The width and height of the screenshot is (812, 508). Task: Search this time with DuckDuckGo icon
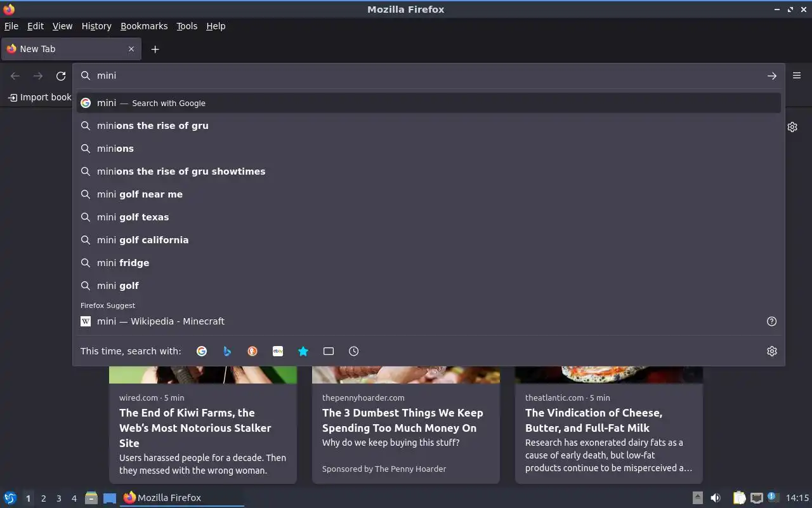click(252, 351)
